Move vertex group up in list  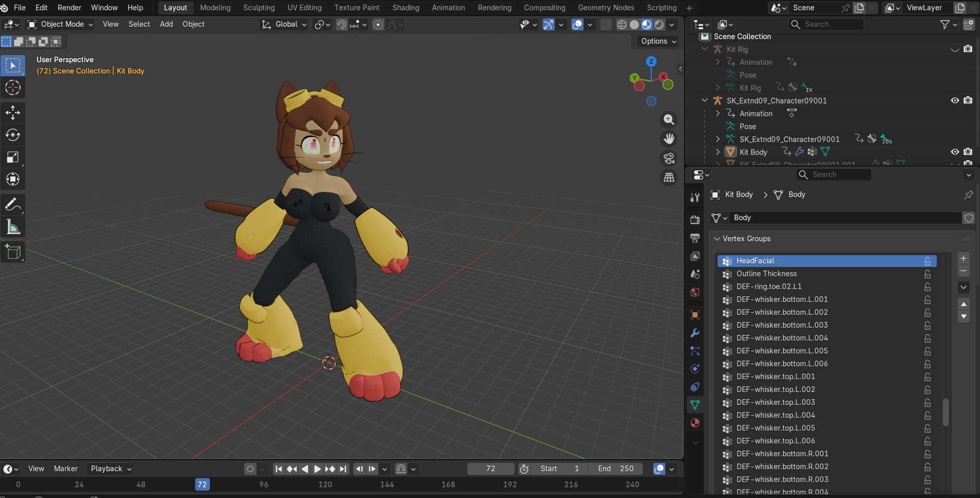click(964, 304)
